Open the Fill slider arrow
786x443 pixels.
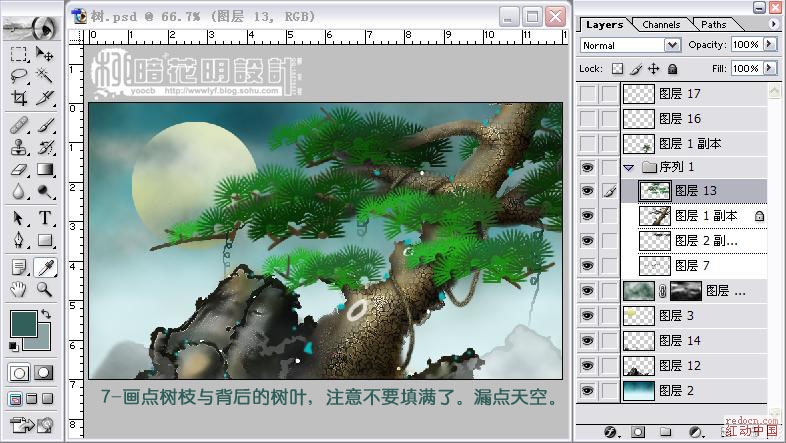(x=769, y=68)
